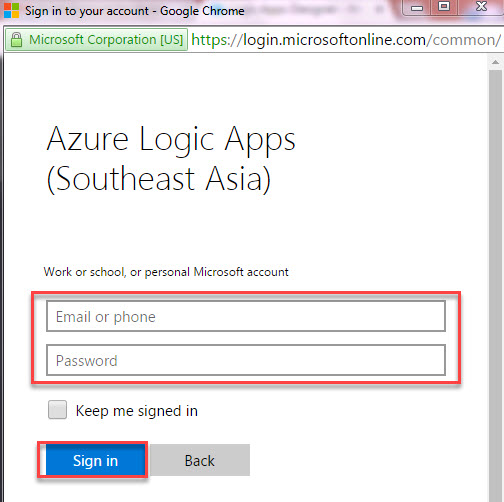Click the gray Back button
The width and height of the screenshot is (504, 502).
coord(200,460)
